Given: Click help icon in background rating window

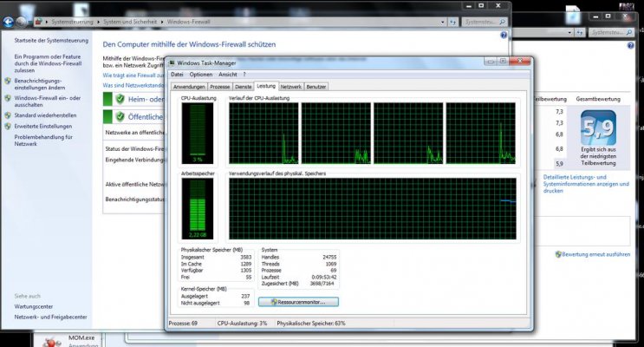Looking at the screenshot, I should pos(631,46).
